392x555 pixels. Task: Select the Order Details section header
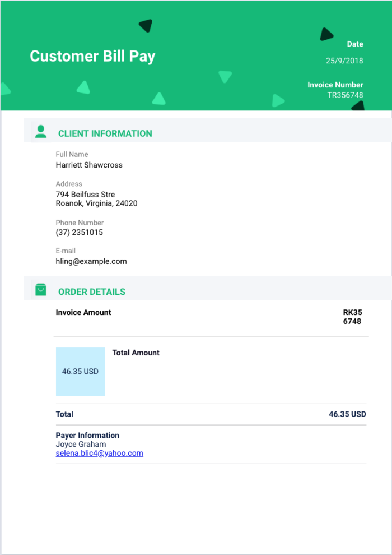point(92,292)
